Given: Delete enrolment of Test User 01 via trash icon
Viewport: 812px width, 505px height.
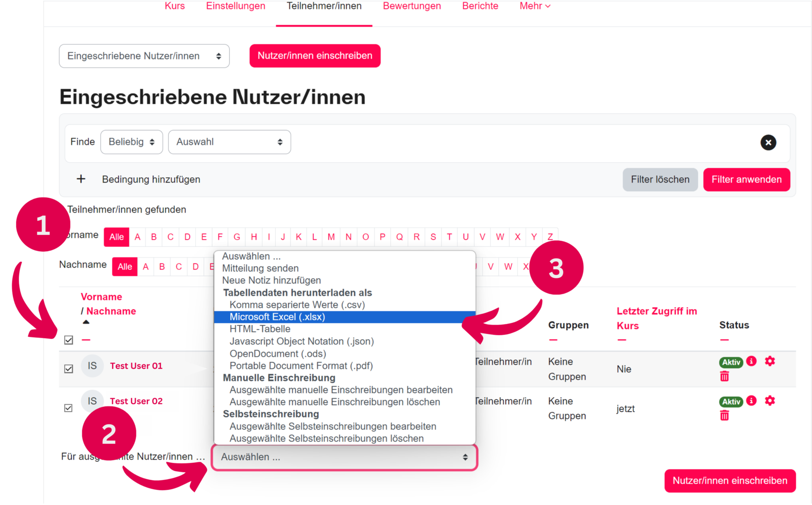Looking at the screenshot, I should [724, 376].
